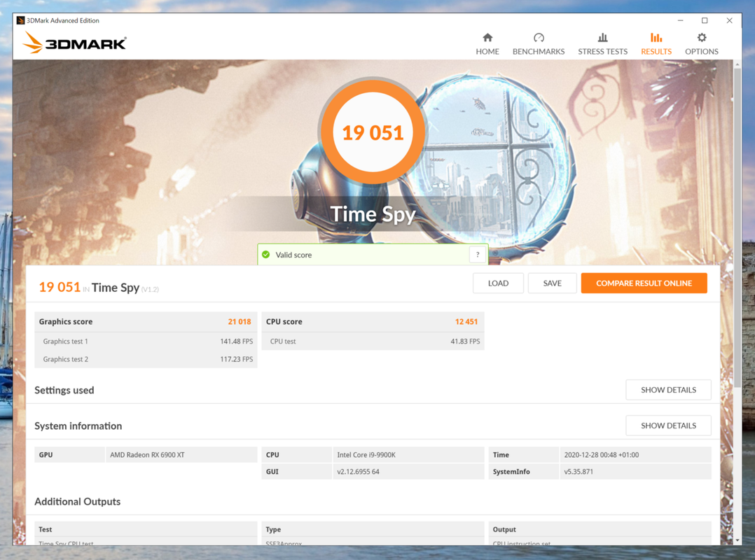755x560 pixels.
Task: Open Results via orange bars icon
Action: pos(656,38)
